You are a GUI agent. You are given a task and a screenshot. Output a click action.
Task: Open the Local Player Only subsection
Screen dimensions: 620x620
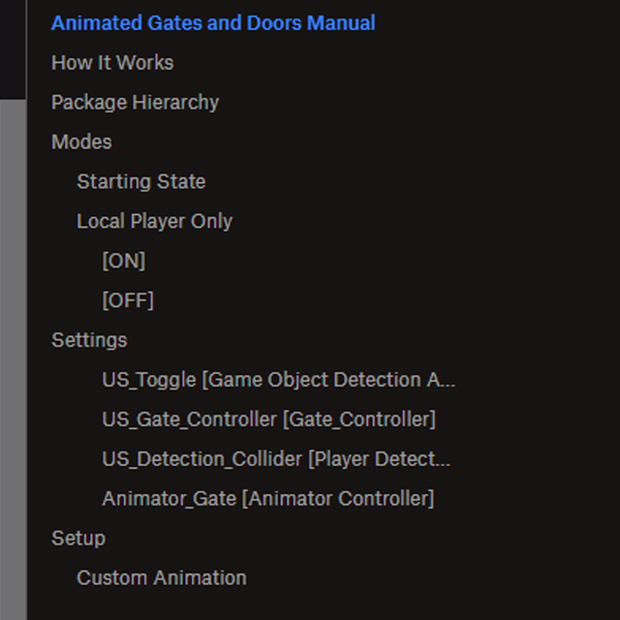155,221
